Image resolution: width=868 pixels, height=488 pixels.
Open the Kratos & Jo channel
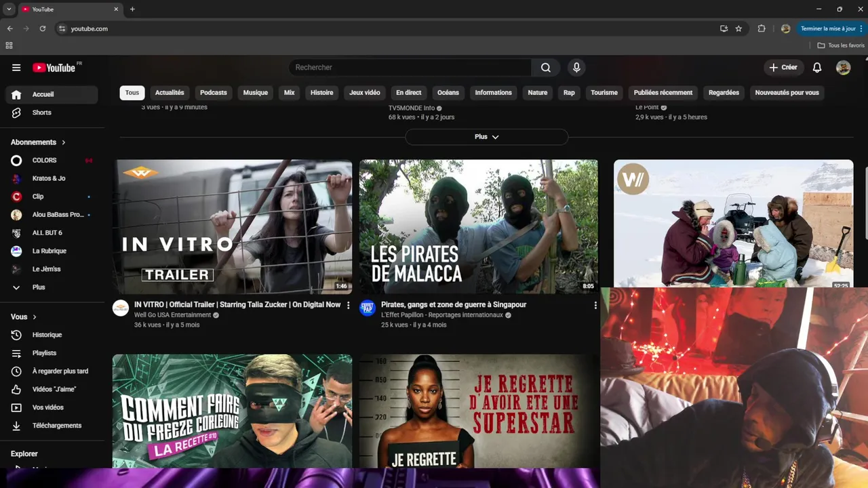pos(52,178)
